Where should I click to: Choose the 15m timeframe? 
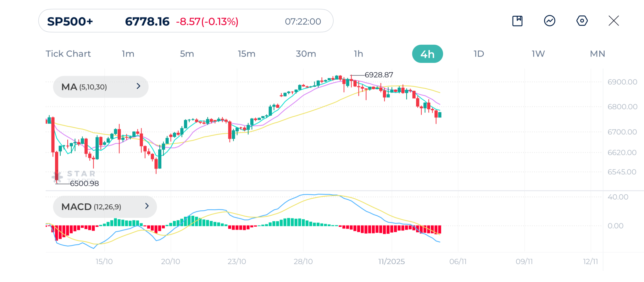point(247,54)
